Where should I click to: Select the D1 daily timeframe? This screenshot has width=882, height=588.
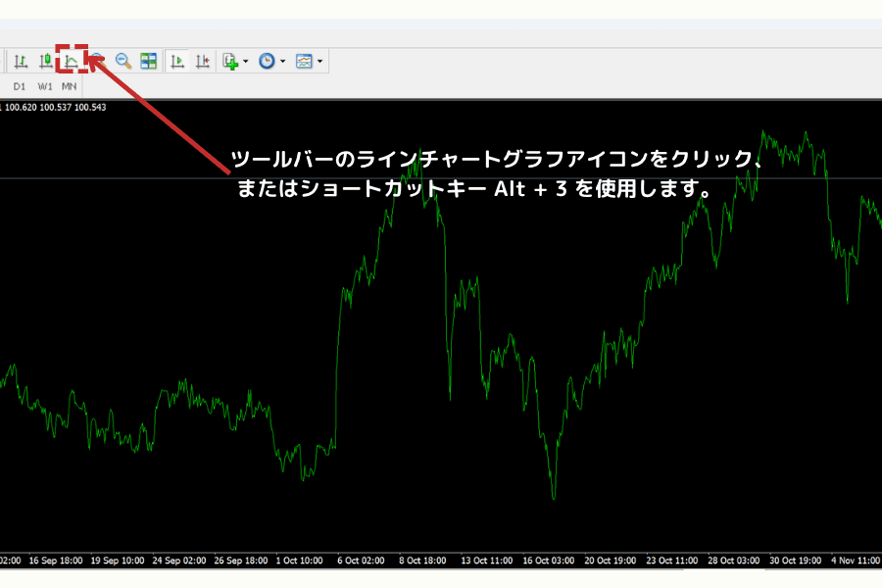pyautogui.click(x=20, y=86)
